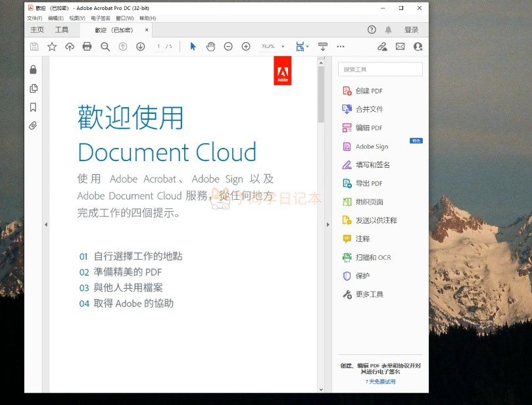Click the print icon in the toolbar

[x=87, y=47]
